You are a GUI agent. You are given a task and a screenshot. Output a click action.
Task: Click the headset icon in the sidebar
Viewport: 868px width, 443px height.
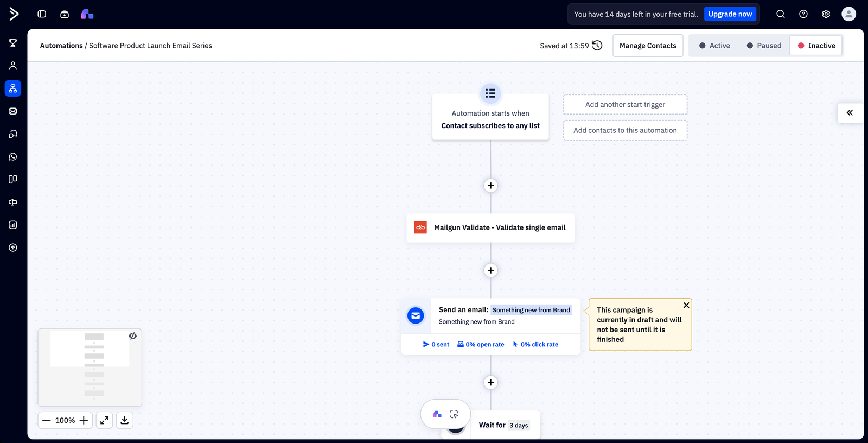(x=13, y=134)
